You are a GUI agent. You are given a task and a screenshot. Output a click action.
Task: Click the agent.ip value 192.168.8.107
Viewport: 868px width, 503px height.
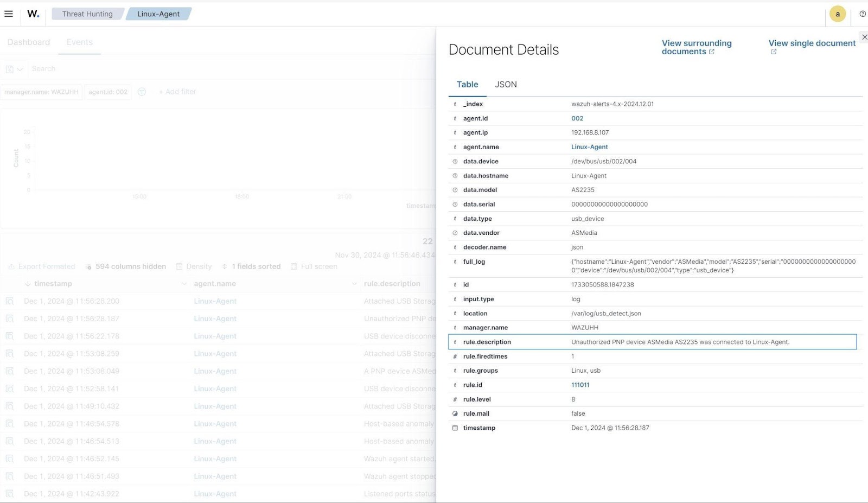click(x=590, y=132)
